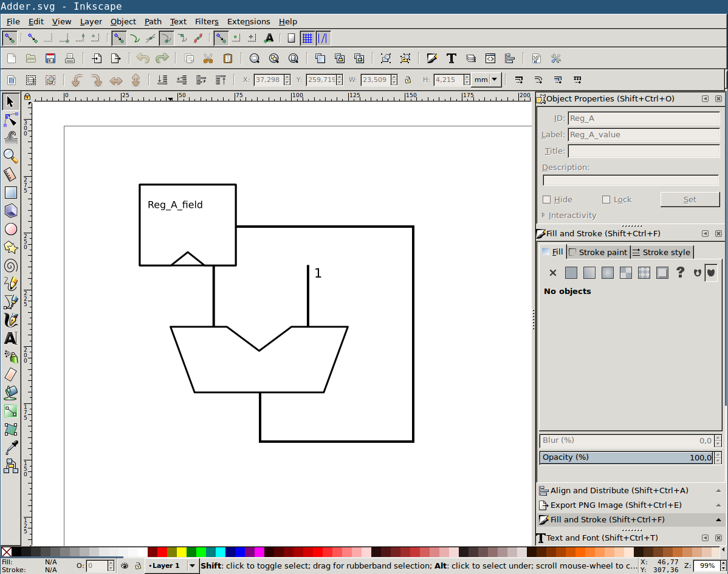Enable the Lock checkbox
Screen dimensions: 728x574
click(x=606, y=199)
